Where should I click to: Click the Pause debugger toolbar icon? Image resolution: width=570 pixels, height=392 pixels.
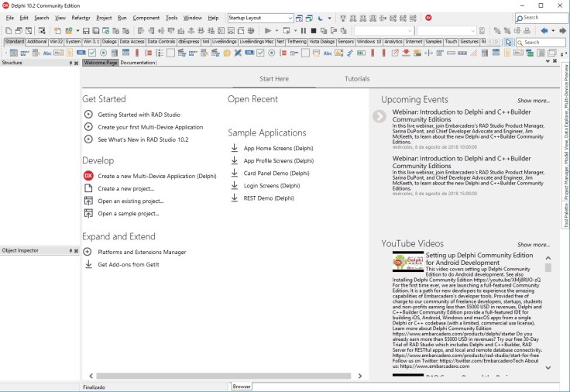click(304, 30)
